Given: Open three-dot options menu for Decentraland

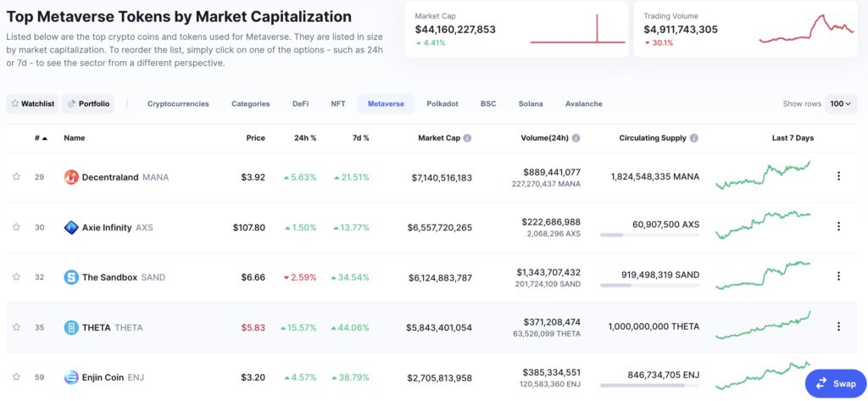Looking at the screenshot, I should (x=838, y=176).
